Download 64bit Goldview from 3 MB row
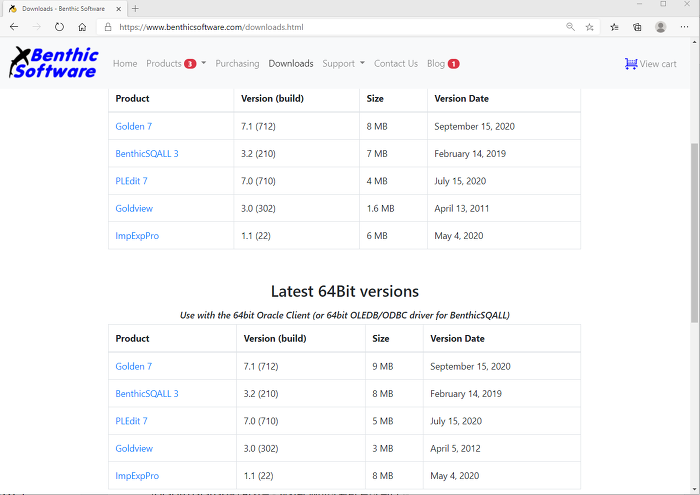The image size is (700, 495). (134, 449)
